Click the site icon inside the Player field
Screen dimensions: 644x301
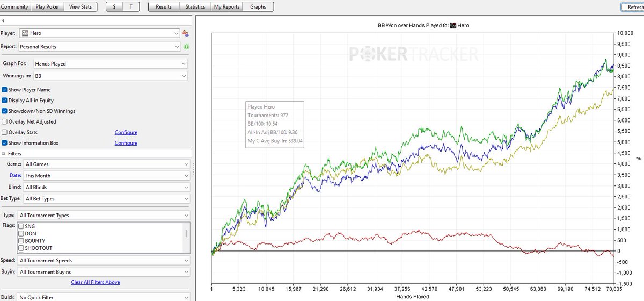point(24,33)
